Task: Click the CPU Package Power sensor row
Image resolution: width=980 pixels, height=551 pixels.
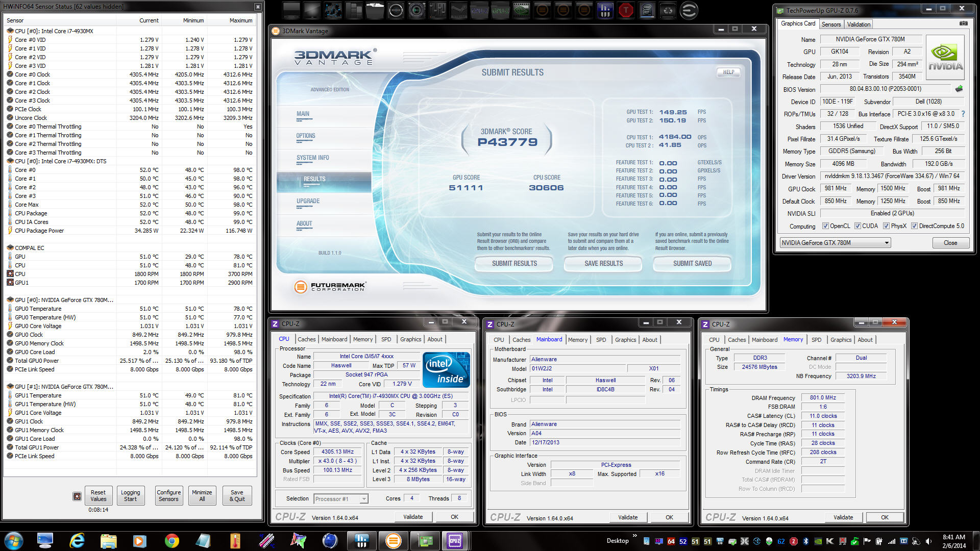Action: (x=131, y=231)
